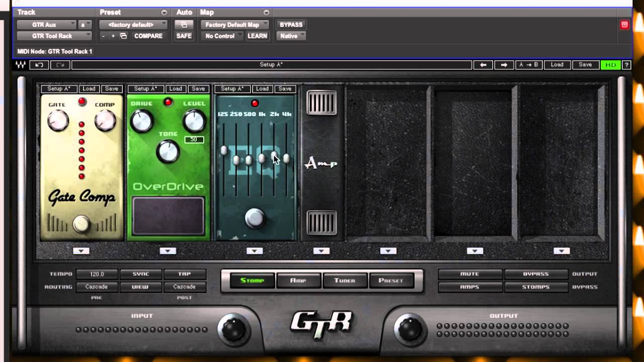Click the Tone knob on OverDrive
The image size is (644, 362).
coord(168,151)
